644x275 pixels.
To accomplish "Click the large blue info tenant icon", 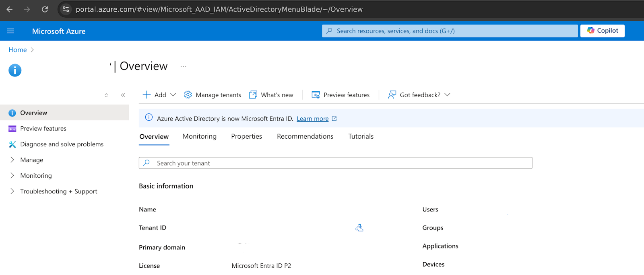I will (15, 70).
